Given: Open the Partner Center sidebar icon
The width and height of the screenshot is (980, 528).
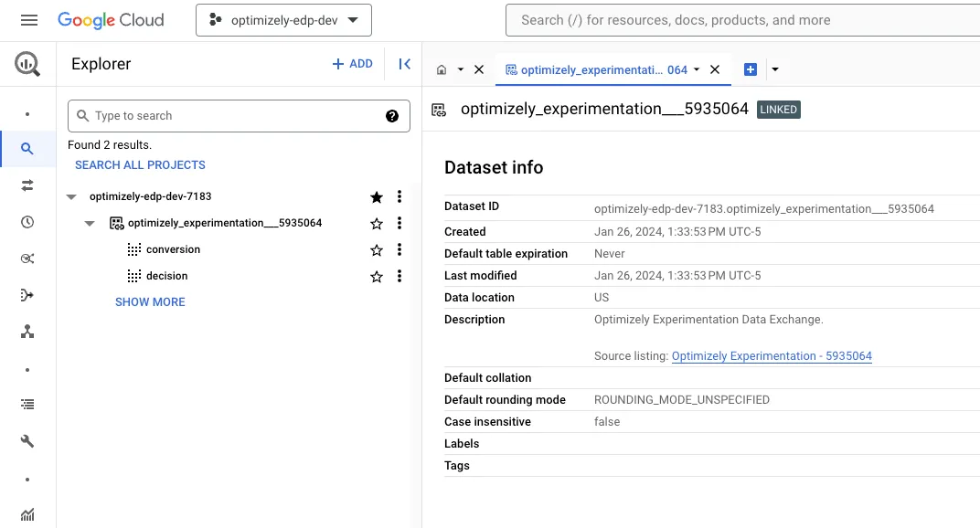Looking at the screenshot, I should 27,332.
